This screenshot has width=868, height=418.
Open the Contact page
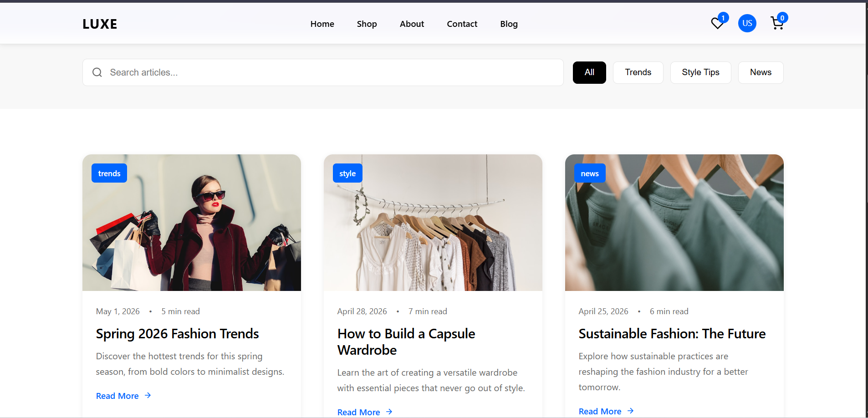point(462,24)
